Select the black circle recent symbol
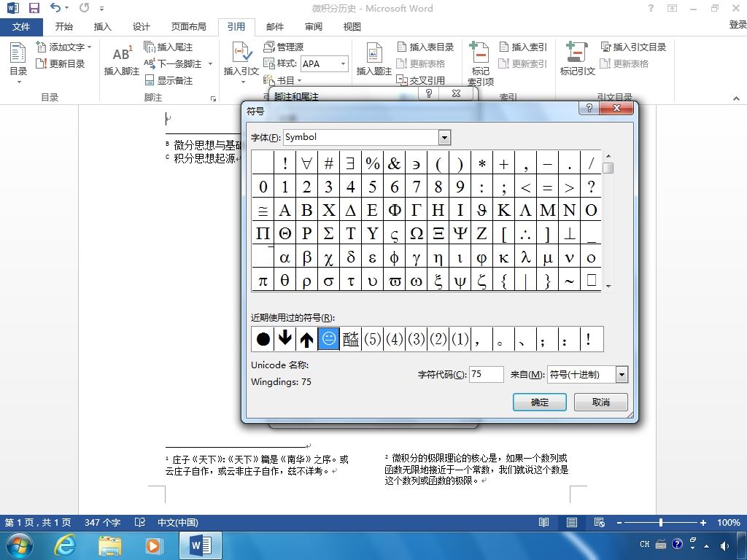The height and width of the screenshot is (560, 747). pyautogui.click(x=263, y=339)
